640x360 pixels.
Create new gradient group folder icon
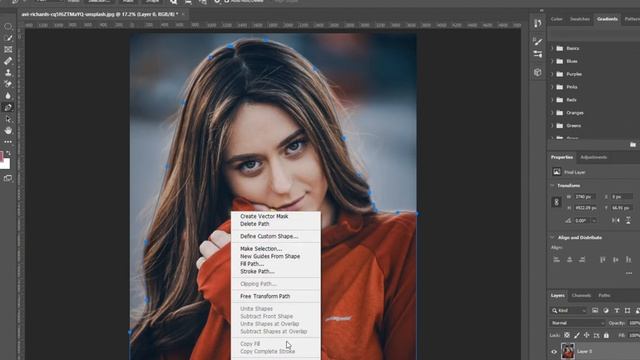(x=633, y=144)
